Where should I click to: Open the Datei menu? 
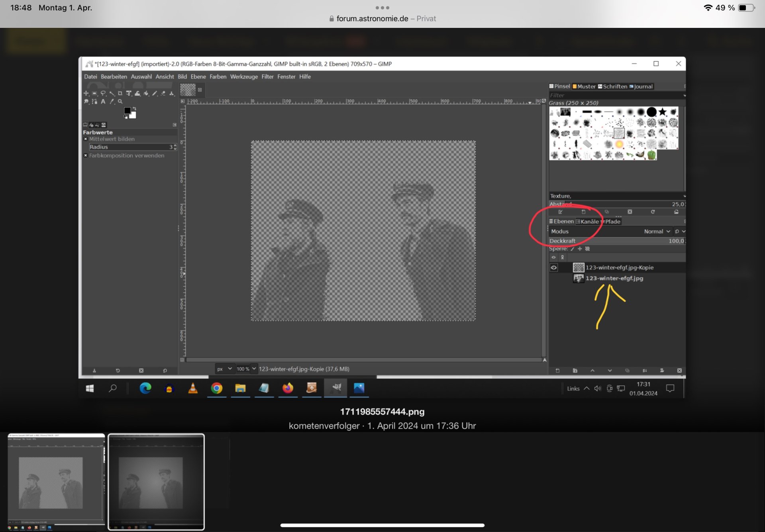click(x=90, y=77)
